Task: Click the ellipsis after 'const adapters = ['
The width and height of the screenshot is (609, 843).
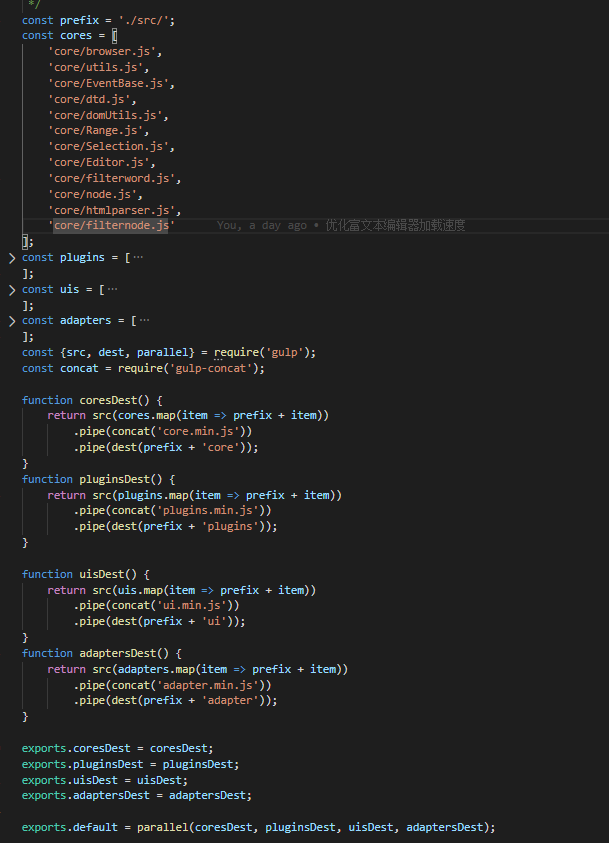Action: click(145, 320)
